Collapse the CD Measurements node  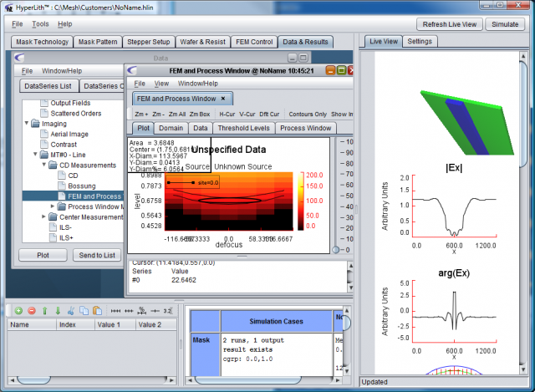(44, 165)
